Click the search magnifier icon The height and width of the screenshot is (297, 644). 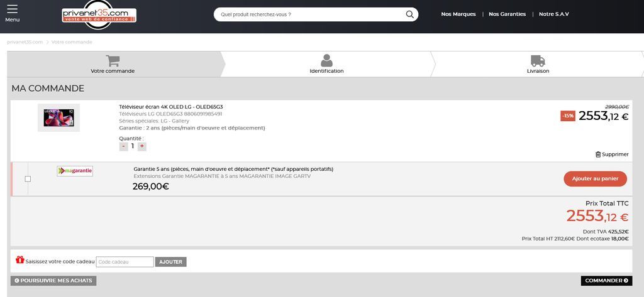[x=409, y=14]
